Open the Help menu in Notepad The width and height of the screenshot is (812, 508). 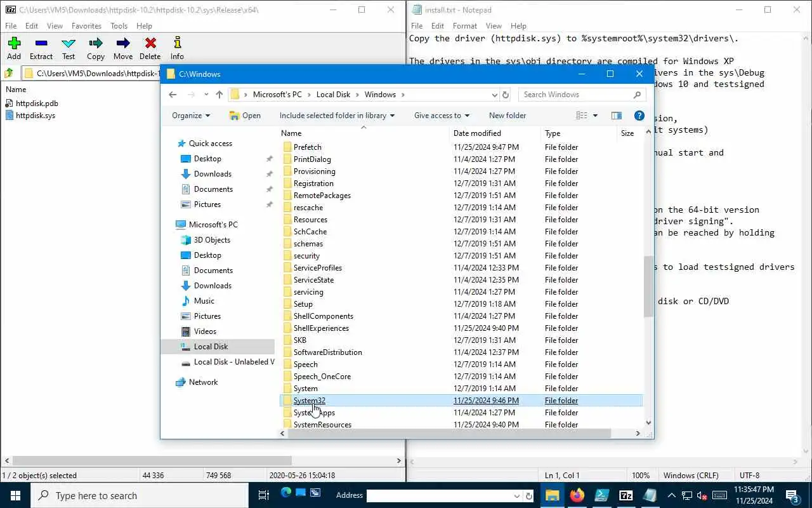click(x=518, y=26)
